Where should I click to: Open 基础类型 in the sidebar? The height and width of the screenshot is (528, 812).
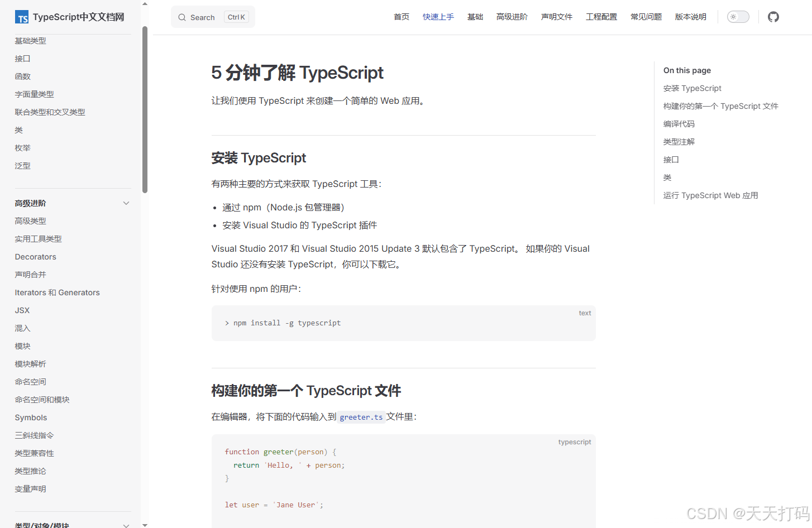(x=31, y=41)
